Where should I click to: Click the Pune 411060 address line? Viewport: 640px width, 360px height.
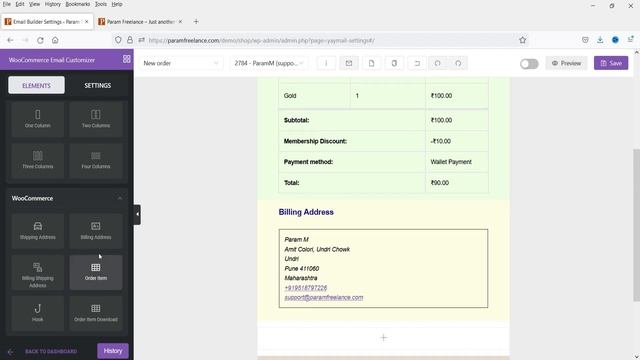pos(302,269)
